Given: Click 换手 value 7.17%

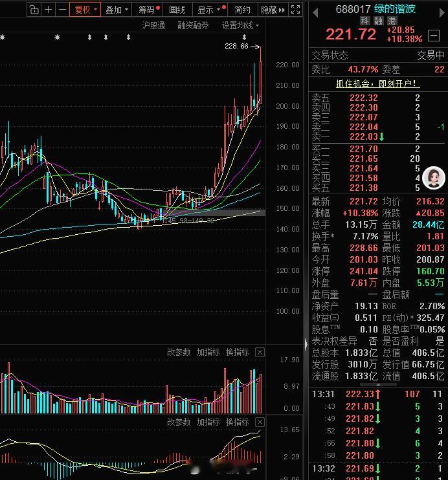Looking at the screenshot, I should pos(365,236).
